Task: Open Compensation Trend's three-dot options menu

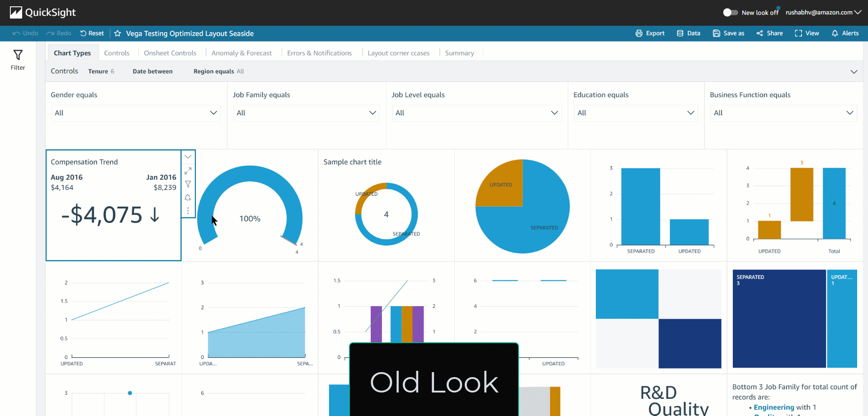Action: coord(188,211)
